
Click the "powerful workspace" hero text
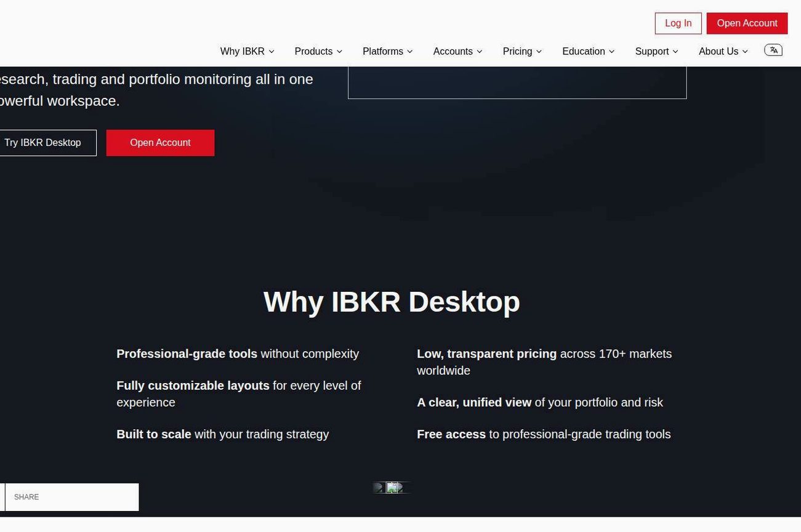pyautogui.click(x=60, y=101)
